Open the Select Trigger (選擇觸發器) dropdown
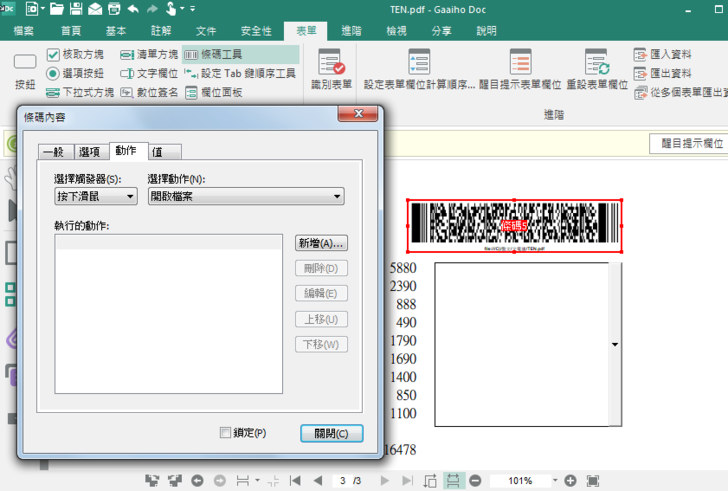 coord(96,196)
